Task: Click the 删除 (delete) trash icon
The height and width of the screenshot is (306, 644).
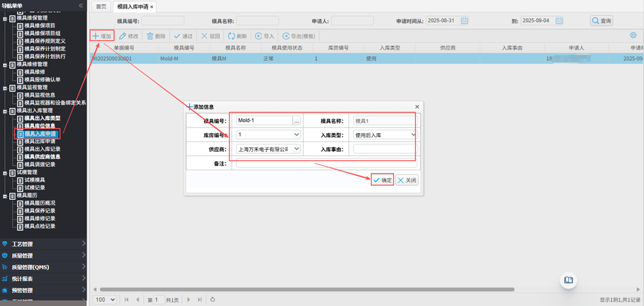Action: 150,36
